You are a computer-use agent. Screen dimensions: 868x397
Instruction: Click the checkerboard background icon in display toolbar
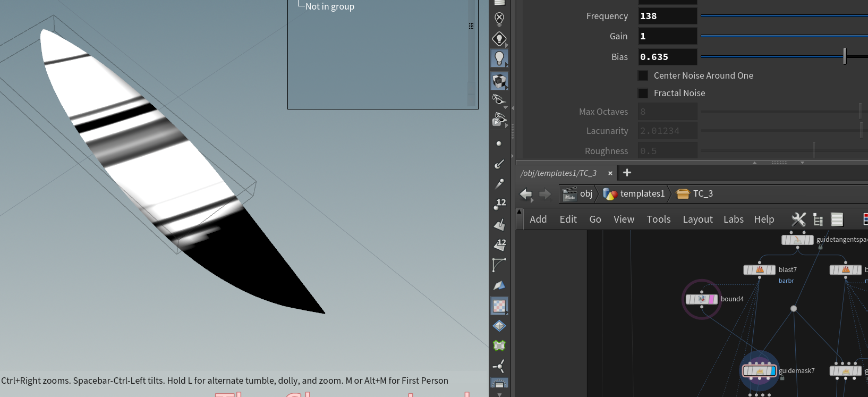click(499, 306)
